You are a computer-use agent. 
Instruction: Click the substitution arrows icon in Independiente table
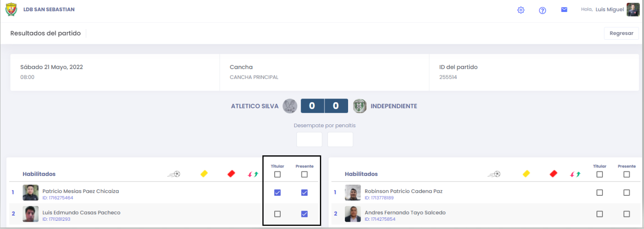coord(575,174)
